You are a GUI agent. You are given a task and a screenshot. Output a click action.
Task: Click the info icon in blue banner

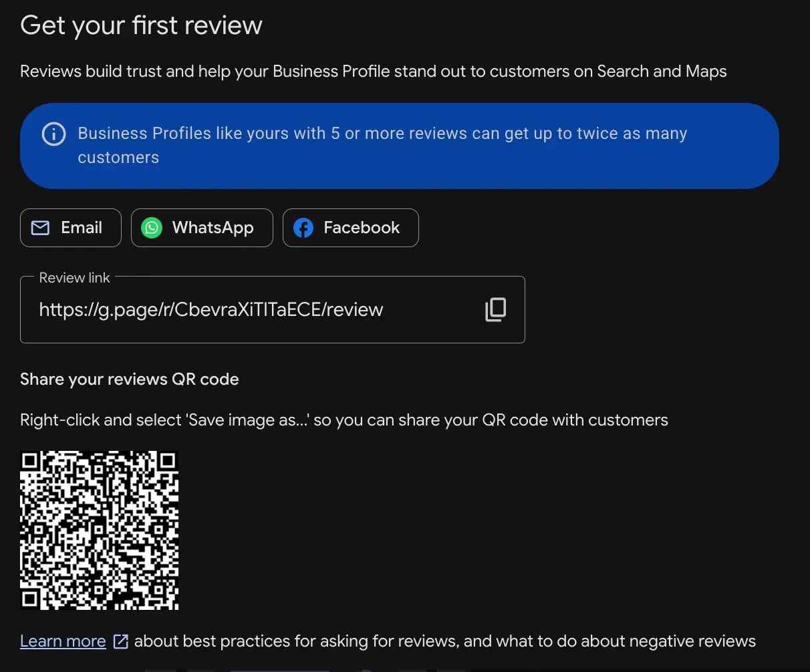point(53,134)
